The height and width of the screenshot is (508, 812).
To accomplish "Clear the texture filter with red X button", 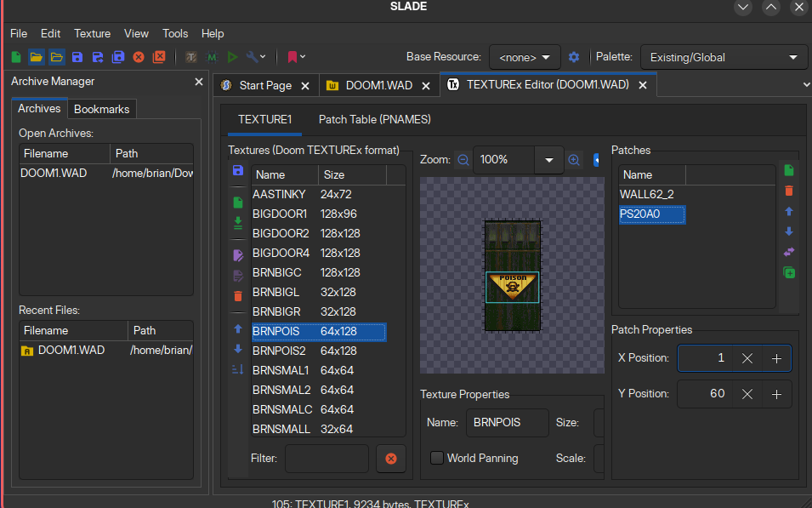I will coord(391,459).
